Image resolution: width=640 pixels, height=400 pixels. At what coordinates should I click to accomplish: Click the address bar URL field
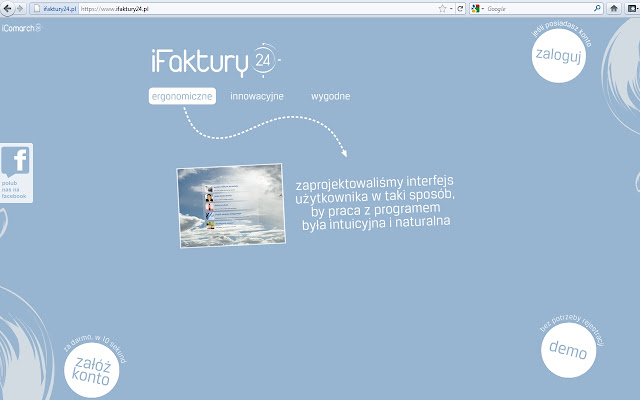click(258, 9)
